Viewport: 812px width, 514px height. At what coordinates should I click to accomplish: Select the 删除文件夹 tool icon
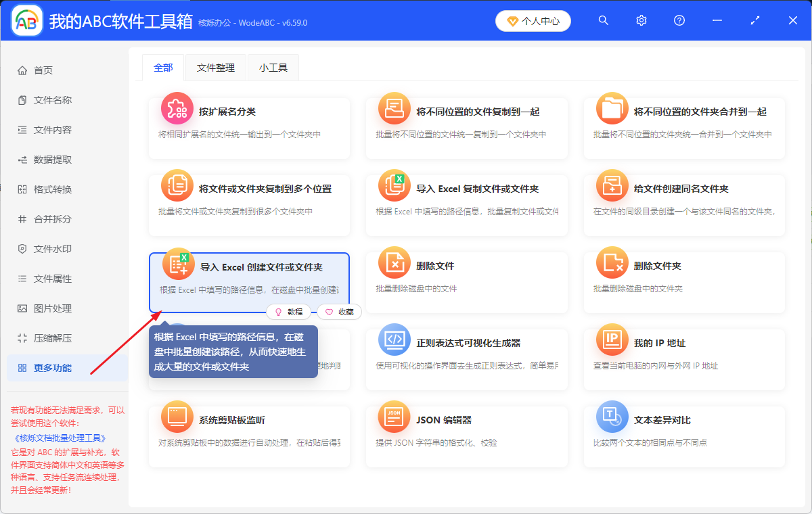click(612, 263)
